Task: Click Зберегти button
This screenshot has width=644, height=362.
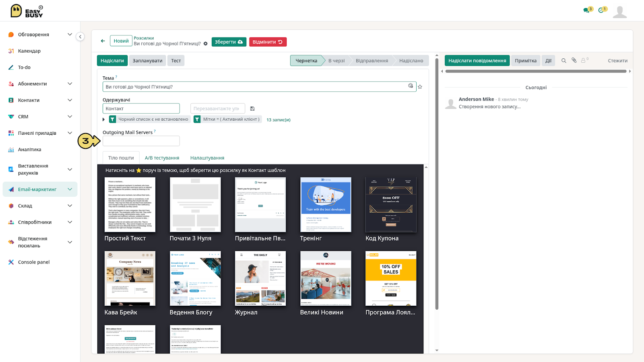Action: [x=229, y=42]
